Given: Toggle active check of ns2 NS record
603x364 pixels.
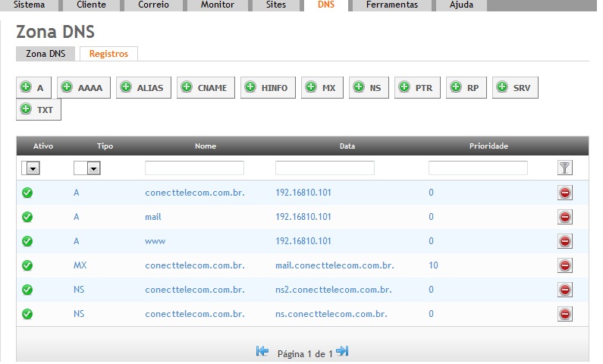Looking at the screenshot, I should pos(27,290).
